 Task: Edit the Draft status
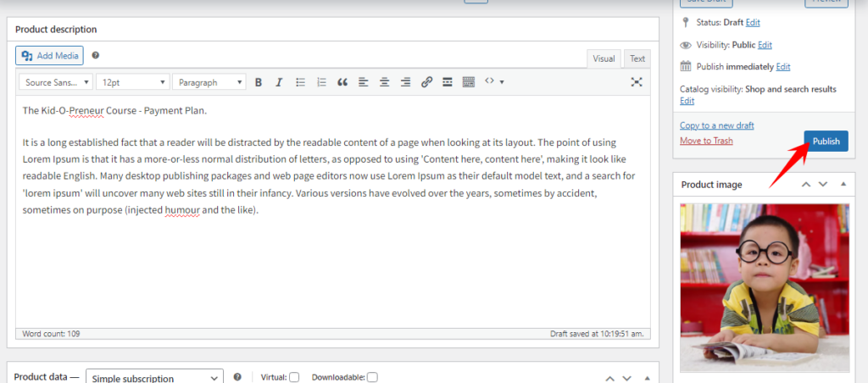point(753,23)
